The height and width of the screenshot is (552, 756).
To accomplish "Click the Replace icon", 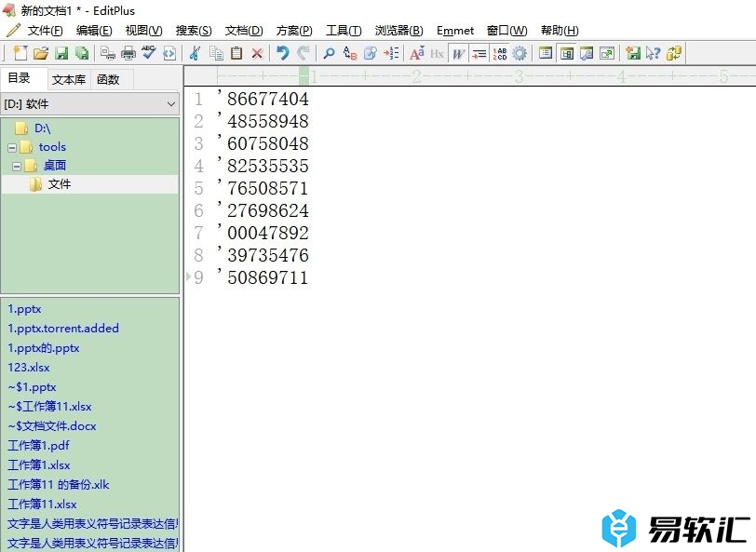I will [350, 53].
